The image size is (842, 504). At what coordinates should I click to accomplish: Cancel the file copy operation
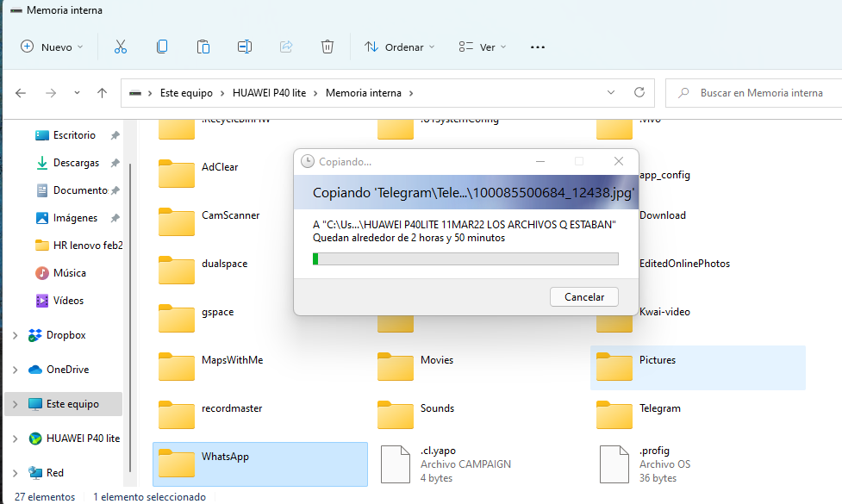pyautogui.click(x=584, y=297)
